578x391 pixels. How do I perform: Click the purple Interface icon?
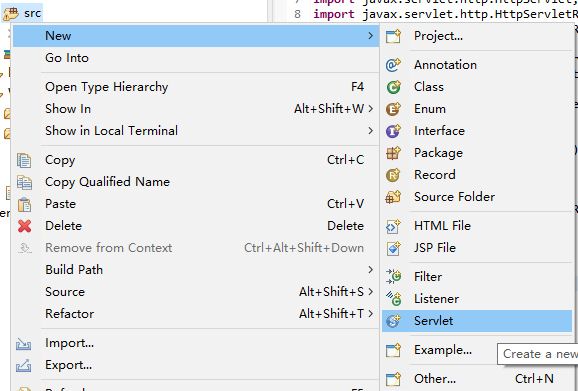(x=393, y=131)
